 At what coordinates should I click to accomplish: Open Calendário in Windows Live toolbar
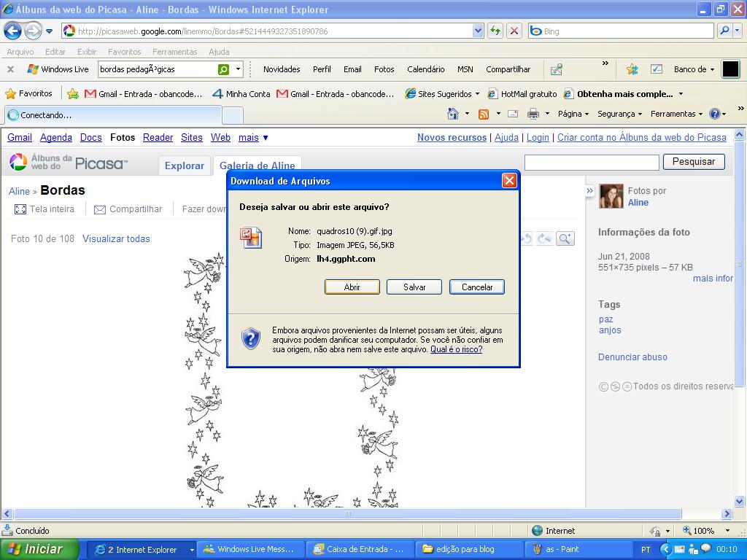coord(425,69)
